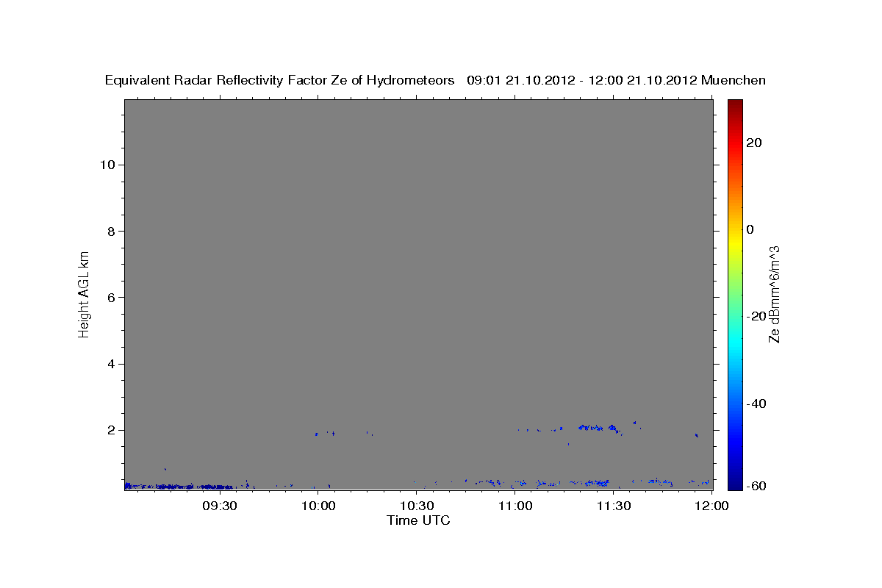Select the 'Time UTC' axis label
This screenshot has height=588, width=882.
[418, 520]
